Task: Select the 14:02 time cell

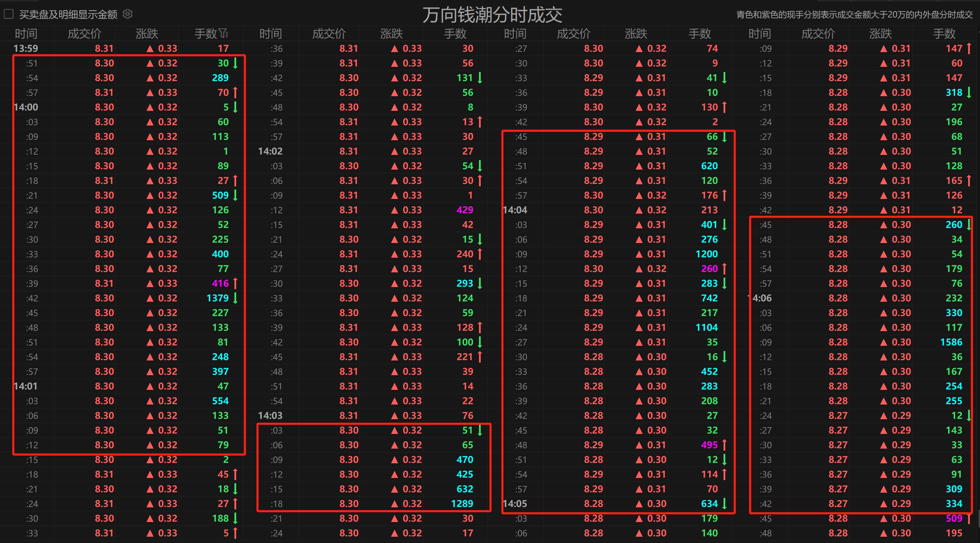Action: point(270,151)
